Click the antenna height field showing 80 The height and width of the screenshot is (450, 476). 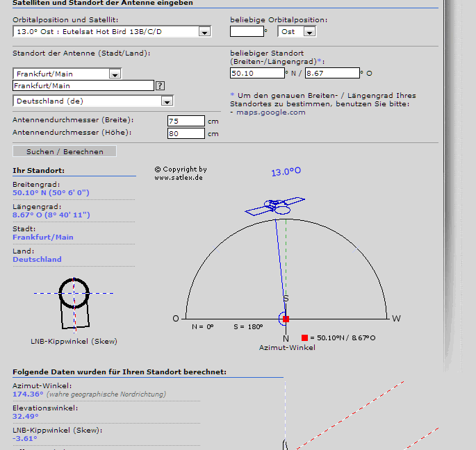[x=186, y=133]
